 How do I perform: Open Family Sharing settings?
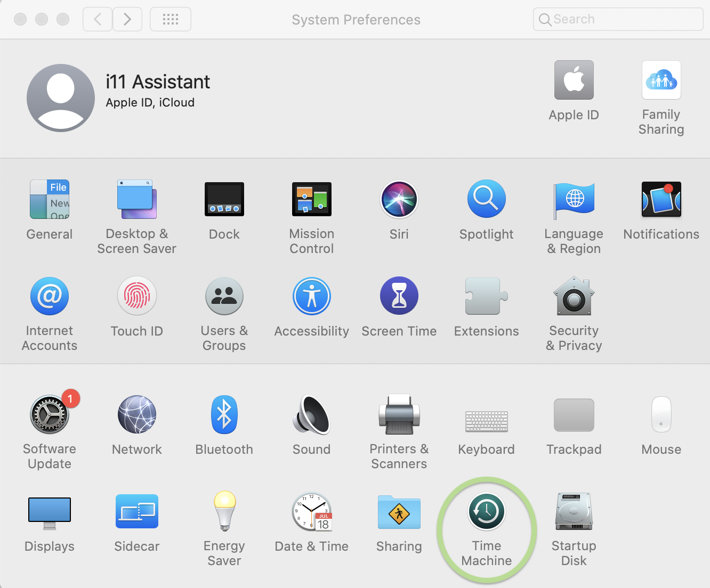click(661, 80)
